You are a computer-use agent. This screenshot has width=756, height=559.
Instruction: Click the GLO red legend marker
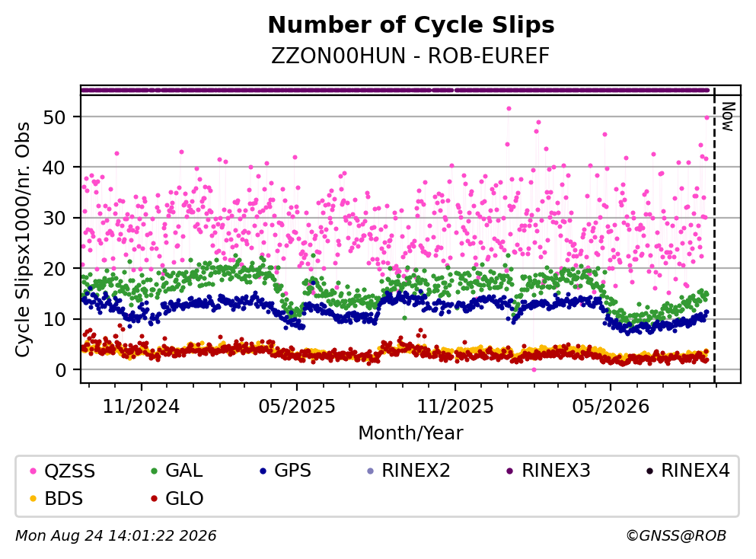coord(155,499)
